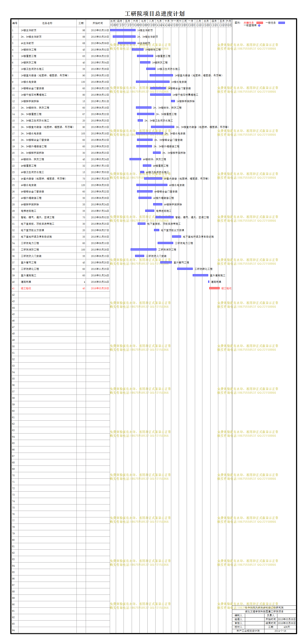Select the Gantt bar for 工研院消防工程
Viewport: 307px width, 644px height.
(143, 249)
